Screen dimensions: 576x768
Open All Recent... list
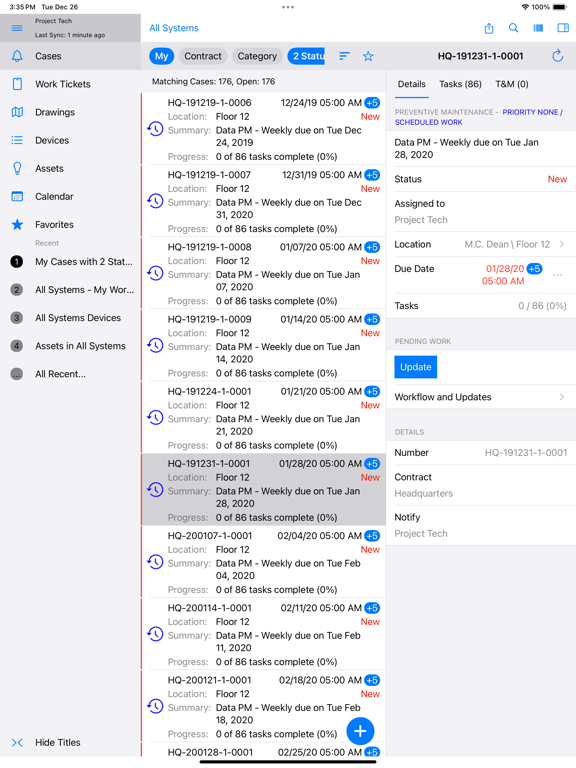point(71,374)
